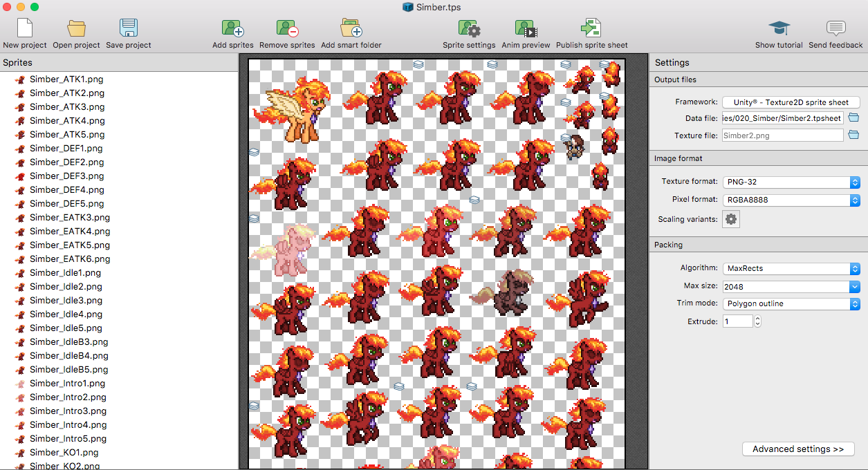Click the Image format section header
The width and height of the screenshot is (868, 470).
pos(759,158)
